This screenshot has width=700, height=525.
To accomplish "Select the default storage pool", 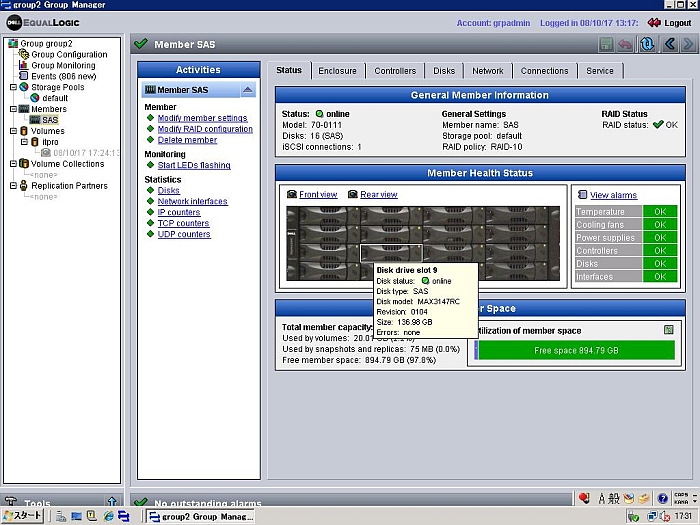I will pyautogui.click(x=54, y=98).
